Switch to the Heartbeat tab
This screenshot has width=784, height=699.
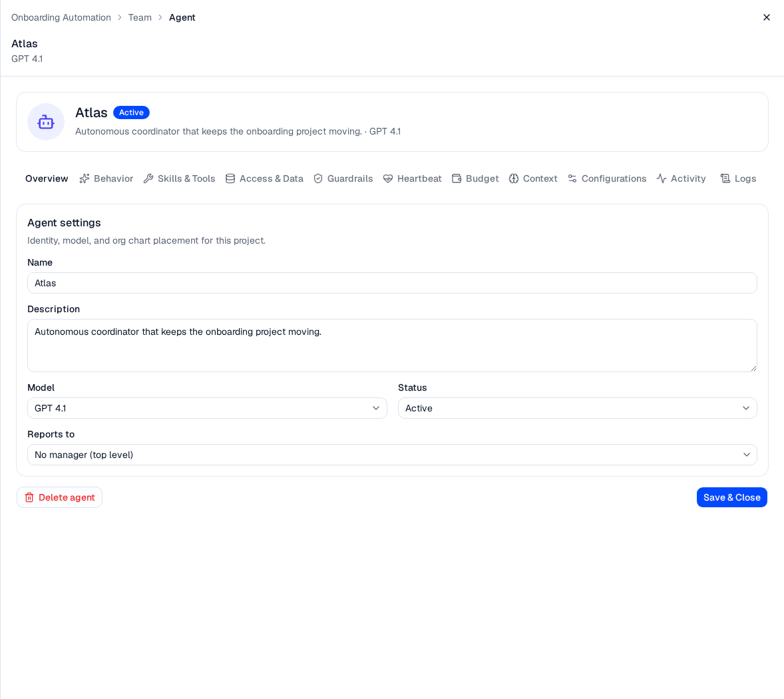413,178
